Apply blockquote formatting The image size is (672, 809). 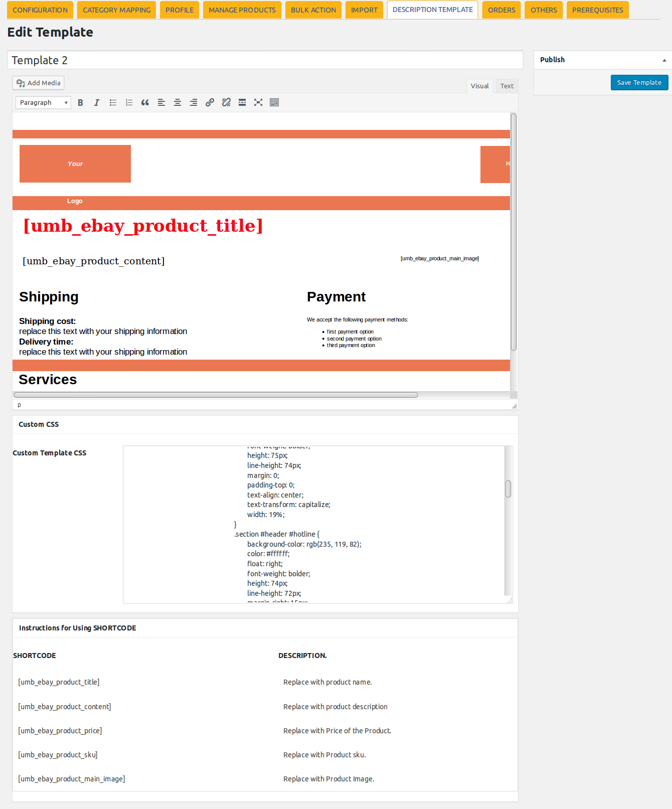coord(145,102)
